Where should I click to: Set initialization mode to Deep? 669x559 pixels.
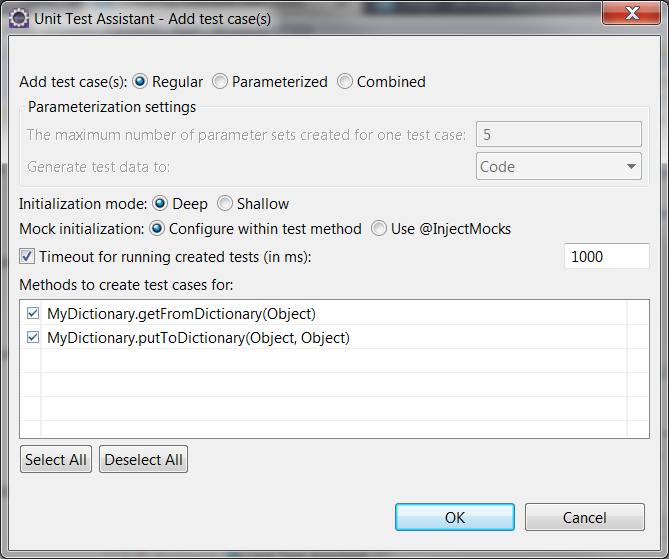pos(160,204)
